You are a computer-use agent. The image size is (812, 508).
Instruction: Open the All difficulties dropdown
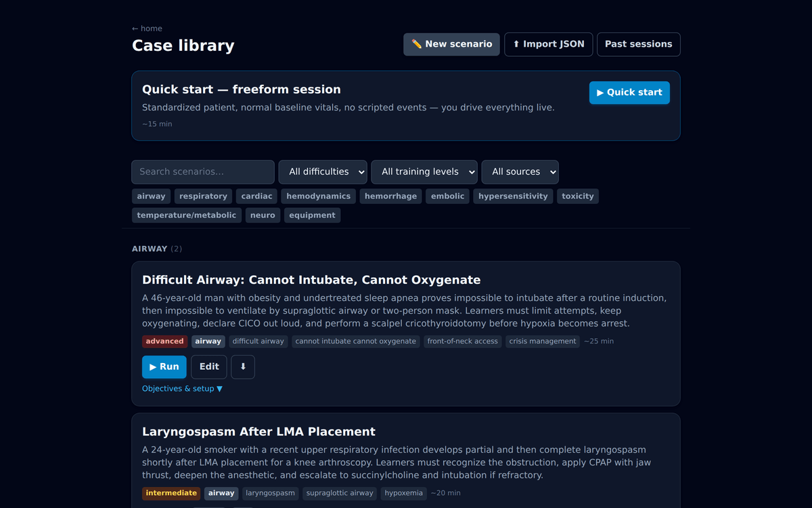[x=323, y=172]
